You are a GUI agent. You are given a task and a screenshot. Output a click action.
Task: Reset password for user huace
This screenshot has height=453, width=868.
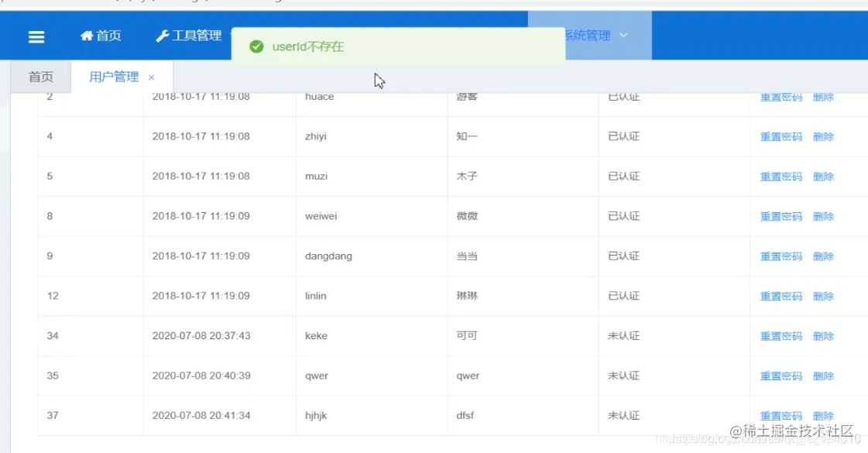(781, 97)
